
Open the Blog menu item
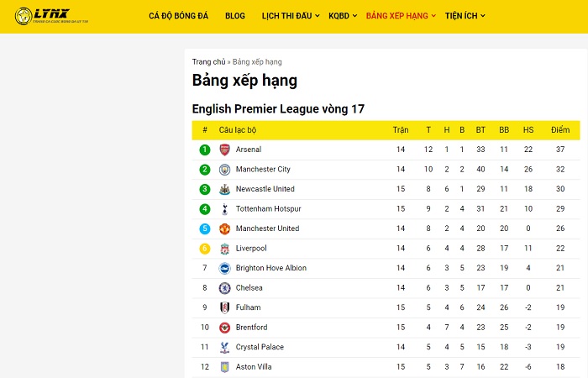(x=235, y=16)
